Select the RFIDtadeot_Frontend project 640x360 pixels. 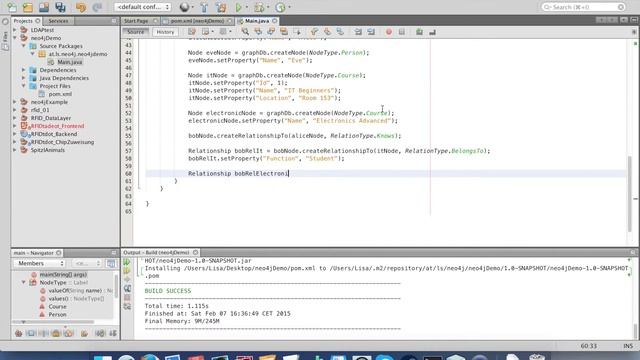(x=57, y=126)
